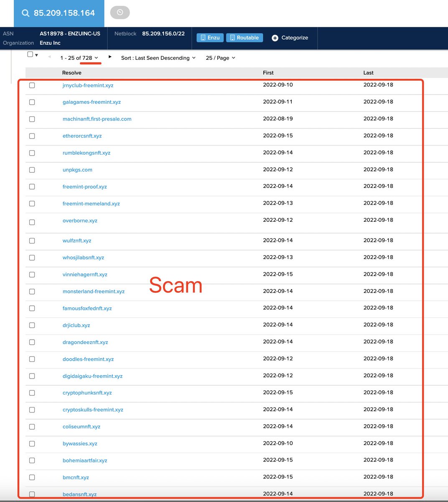
Task: Click the Enzu tag button
Action: [x=210, y=38]
